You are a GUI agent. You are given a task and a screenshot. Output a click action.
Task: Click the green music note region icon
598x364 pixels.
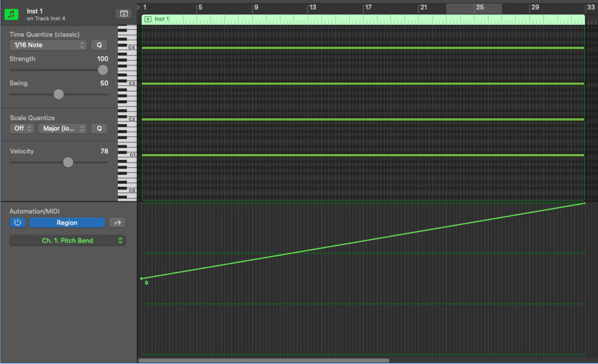[12, 14]
